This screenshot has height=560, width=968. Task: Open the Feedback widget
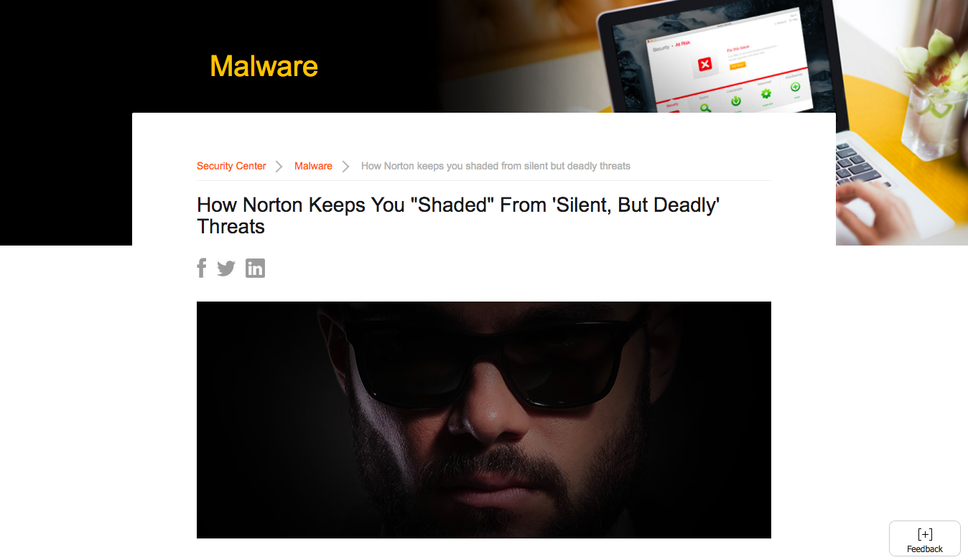925,539
